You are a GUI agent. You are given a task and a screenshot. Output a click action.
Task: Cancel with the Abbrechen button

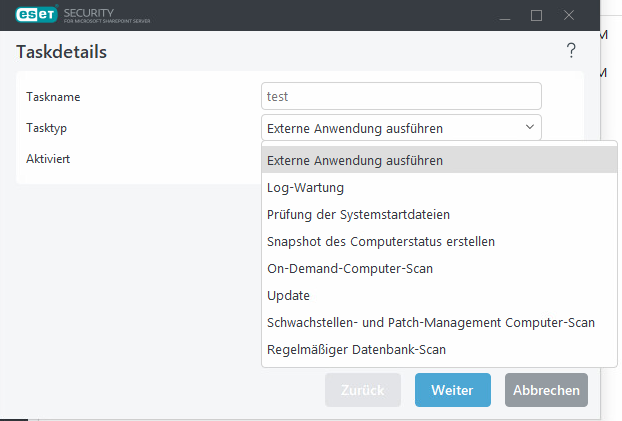546,390
